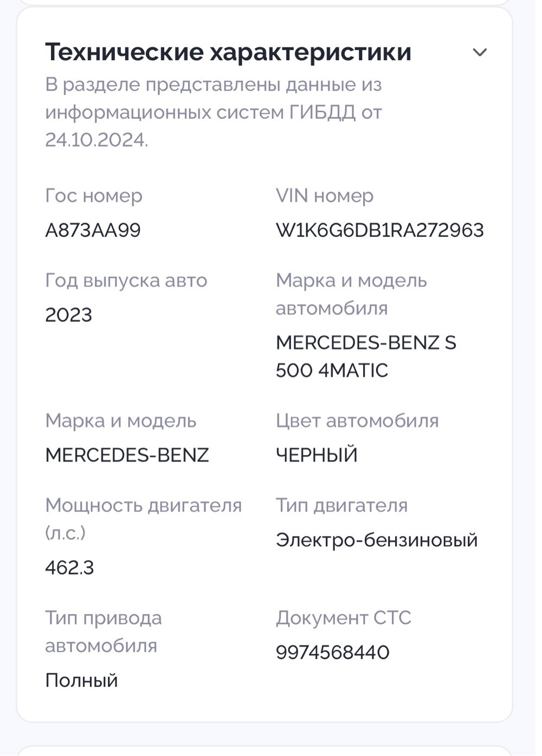Tap the MERCEDES-BENZ brand value

[127, 455]
